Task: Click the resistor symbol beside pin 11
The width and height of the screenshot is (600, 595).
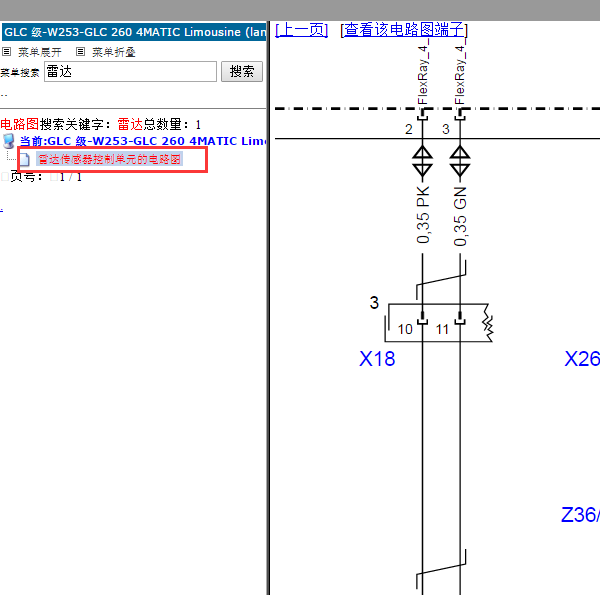Action: click(x=488, y=324)
